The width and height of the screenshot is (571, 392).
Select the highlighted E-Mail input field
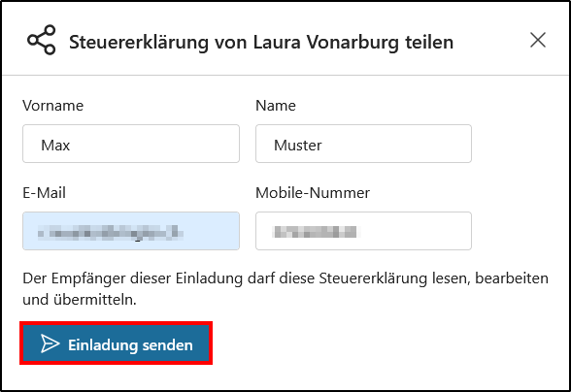pyautogui.click(x=131, y=231)
